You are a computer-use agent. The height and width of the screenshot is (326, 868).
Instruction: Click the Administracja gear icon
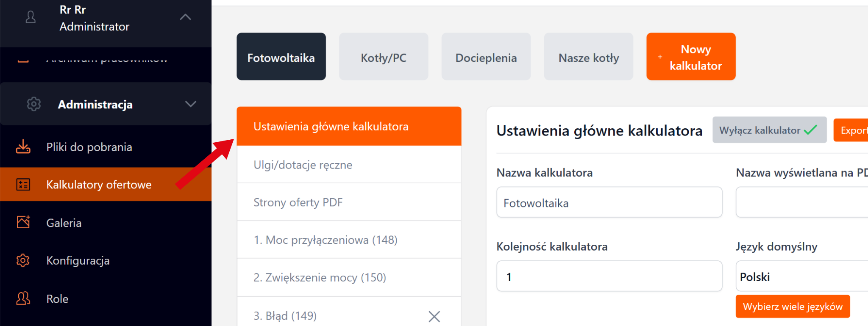34,104
